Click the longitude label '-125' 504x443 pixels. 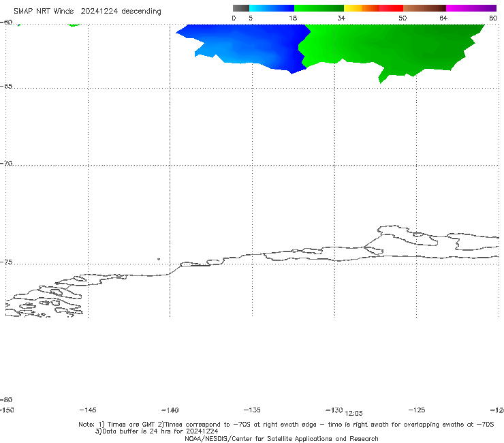tap(417, 410)
